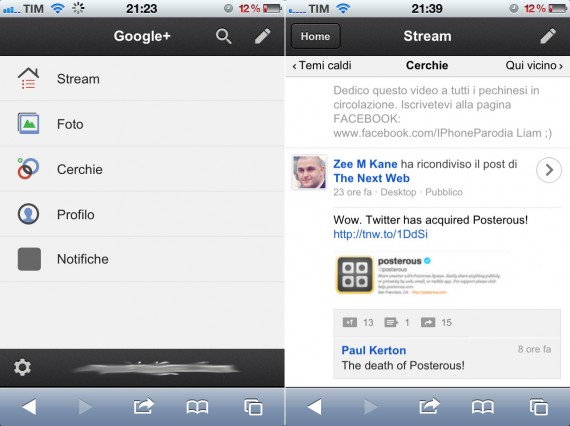Tap the +1 icon on post
The width and height of the screenshot is (570, 426).
[x=350, y=322]
